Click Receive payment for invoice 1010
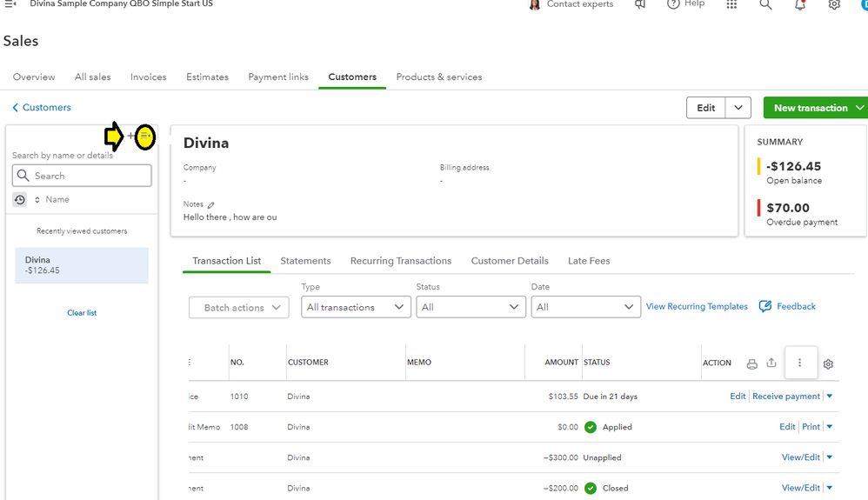 (x=786, y=397)
